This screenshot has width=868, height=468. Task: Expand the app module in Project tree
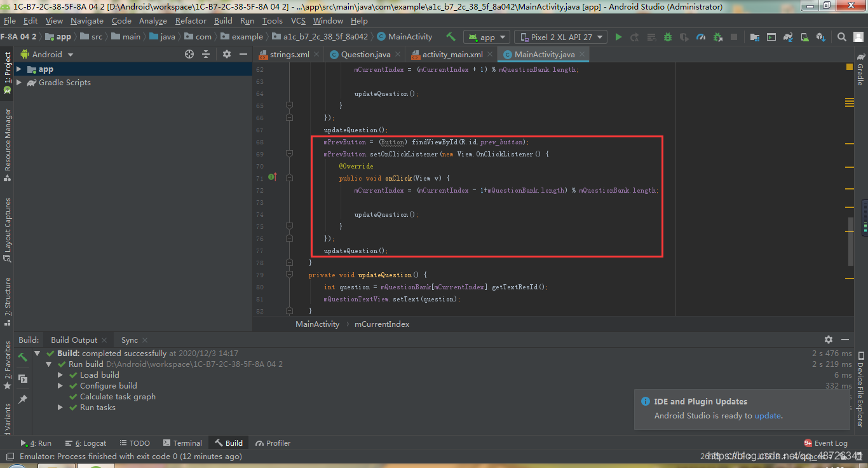coord(19,69)
